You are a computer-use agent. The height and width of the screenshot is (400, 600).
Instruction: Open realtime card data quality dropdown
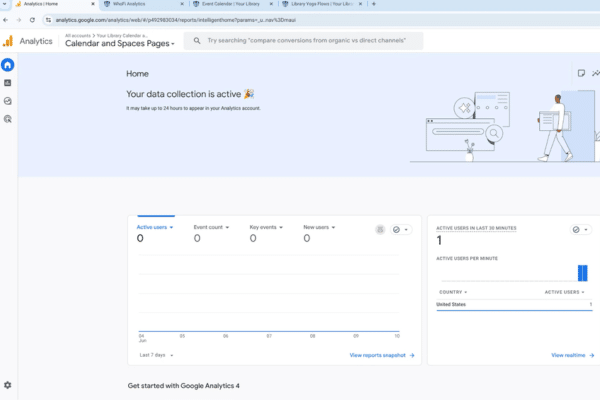tap(580, 230)
